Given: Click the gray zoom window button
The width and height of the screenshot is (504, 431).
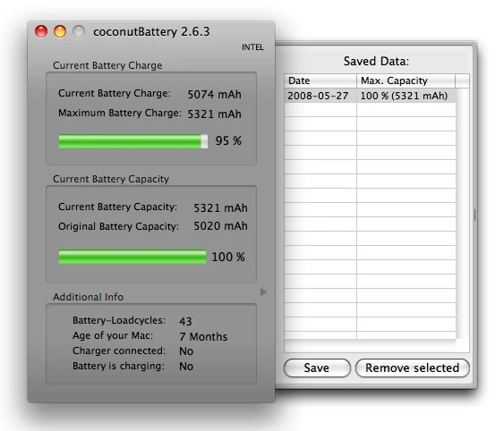Looking at the screenshot, I should click(x=79, y=31).
